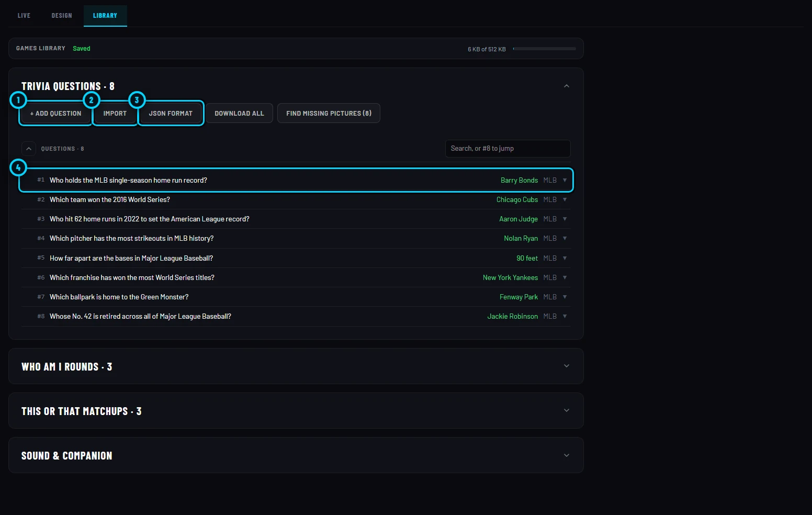Click the storage usage progress bar
The image size is (812, 515).
(x=544, y=49)
